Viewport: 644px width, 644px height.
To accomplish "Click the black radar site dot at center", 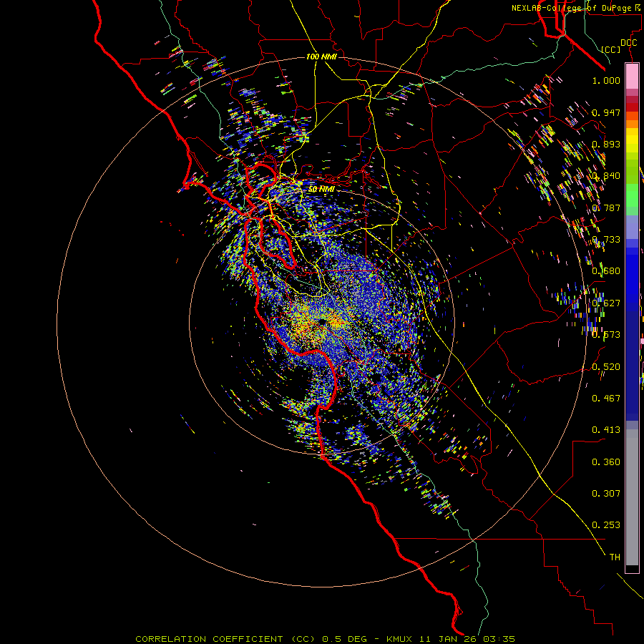I will 322,321.
